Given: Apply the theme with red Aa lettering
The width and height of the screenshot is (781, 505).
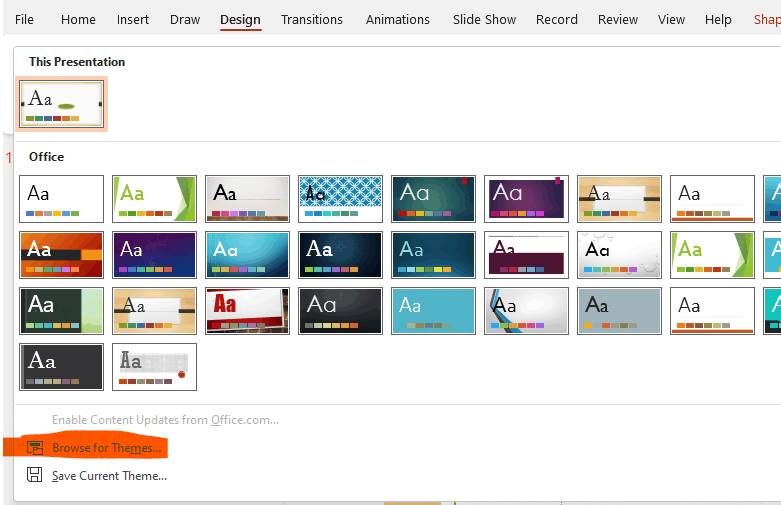Looking at the screenshot, I should pyautogui.click(x=248, y=311).
